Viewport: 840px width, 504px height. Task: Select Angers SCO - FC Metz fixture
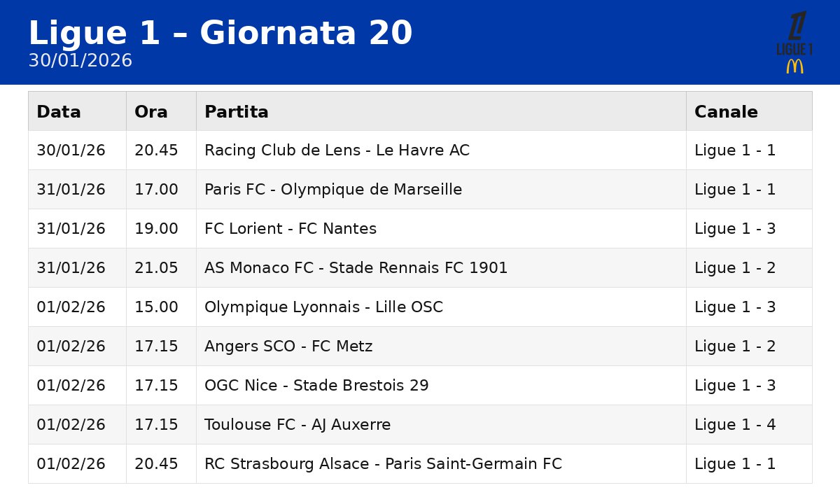pos(420,346)
